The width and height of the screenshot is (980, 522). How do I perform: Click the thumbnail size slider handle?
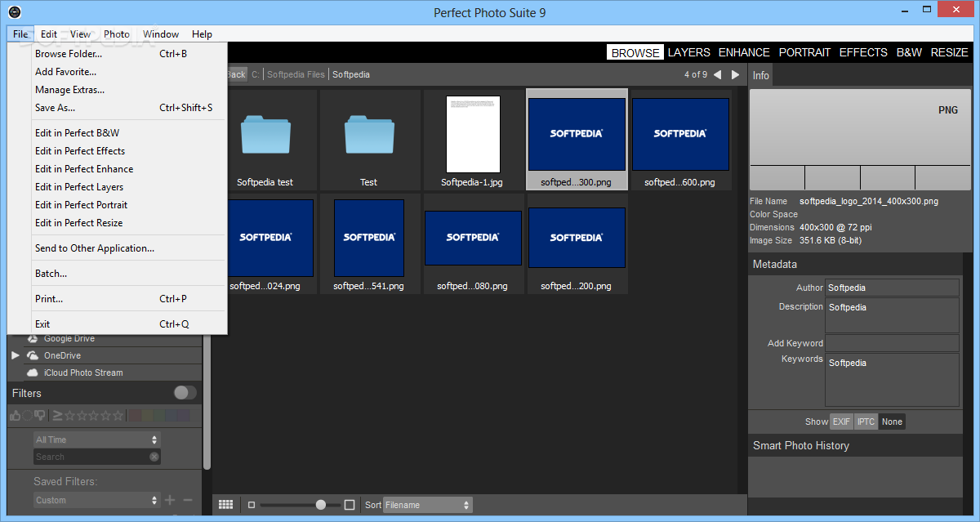pos(321,505)
